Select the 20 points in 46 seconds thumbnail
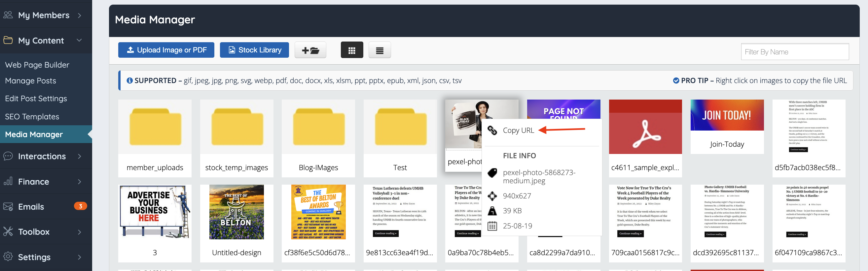 click(809, 212)
